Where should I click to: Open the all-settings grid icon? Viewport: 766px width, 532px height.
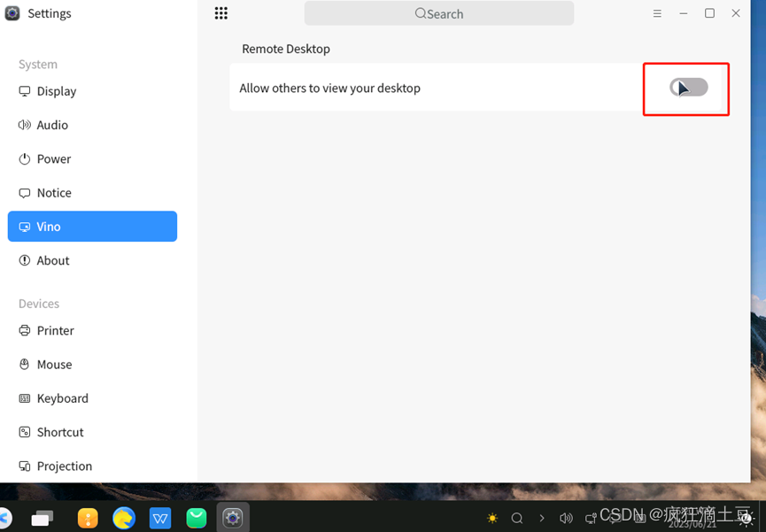221,13
